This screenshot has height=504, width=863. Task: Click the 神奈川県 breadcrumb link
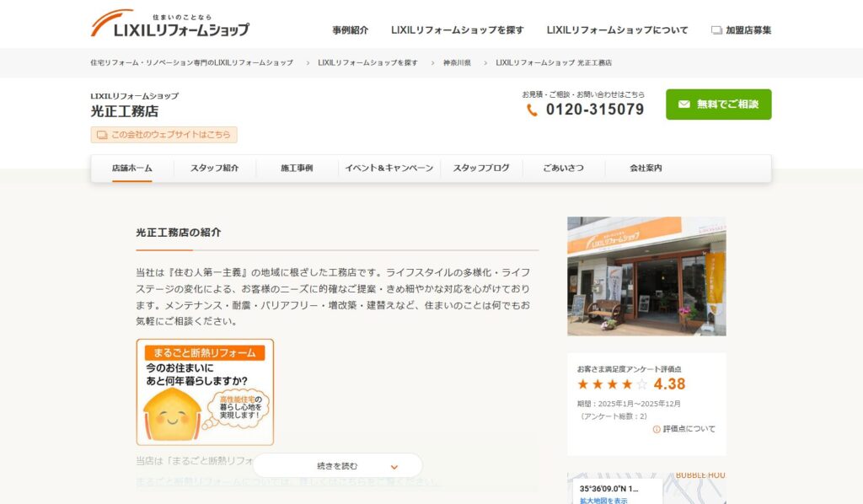457,63
